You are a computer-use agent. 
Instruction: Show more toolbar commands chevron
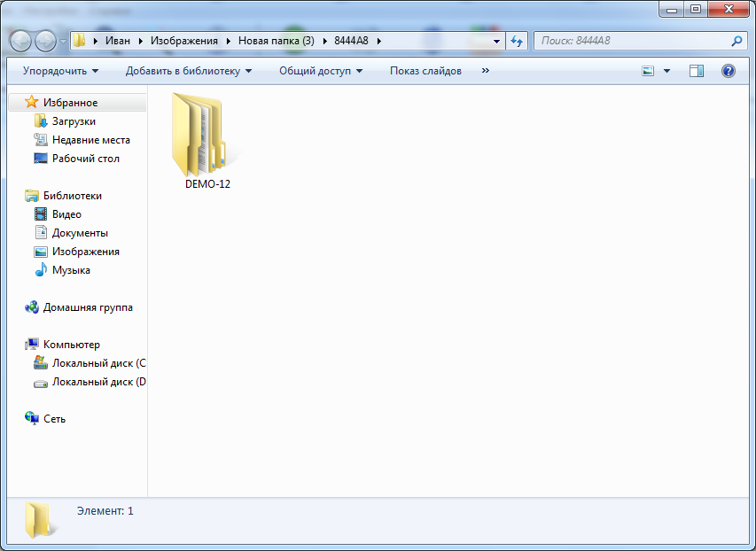click(486, 70)
